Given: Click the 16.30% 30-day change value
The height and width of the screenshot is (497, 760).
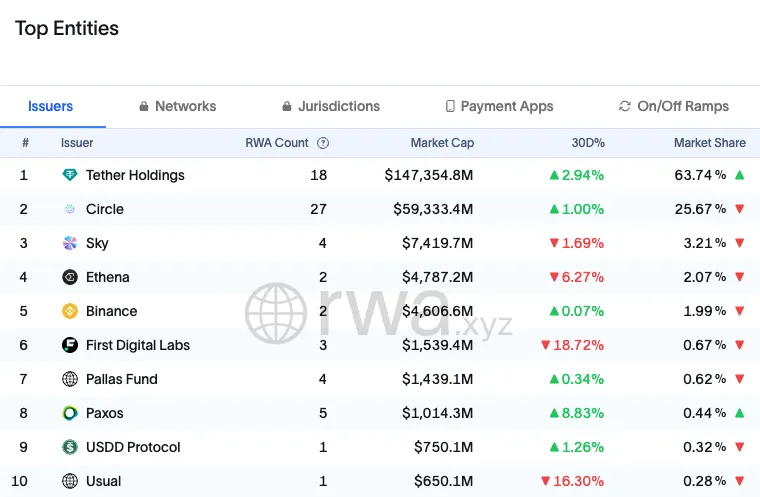Looking at the screenshot, I should click(x=578, y=481).
